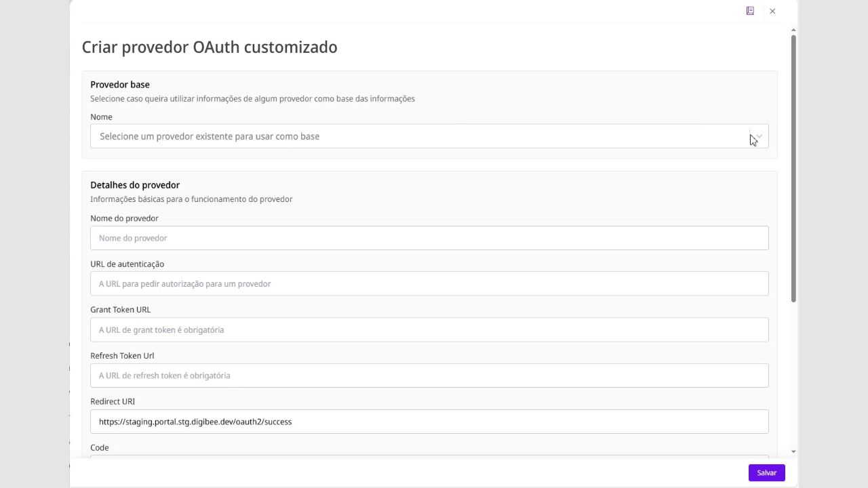The height and width of the screenshot is (488, 868).
Task: Select the Grant Token URL input box
Action: point(429,330)
